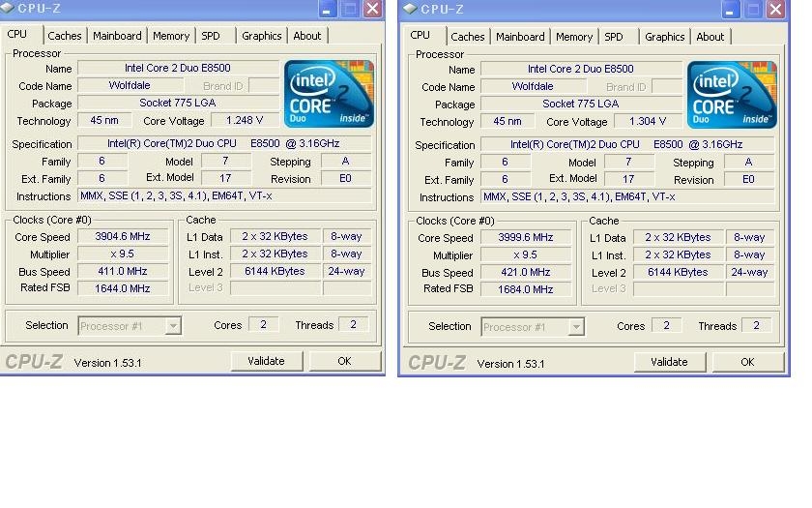812x508 pixels.
Task: Switch to Memory tab in left CPU-Z window
Action: [x=171, y=36]
